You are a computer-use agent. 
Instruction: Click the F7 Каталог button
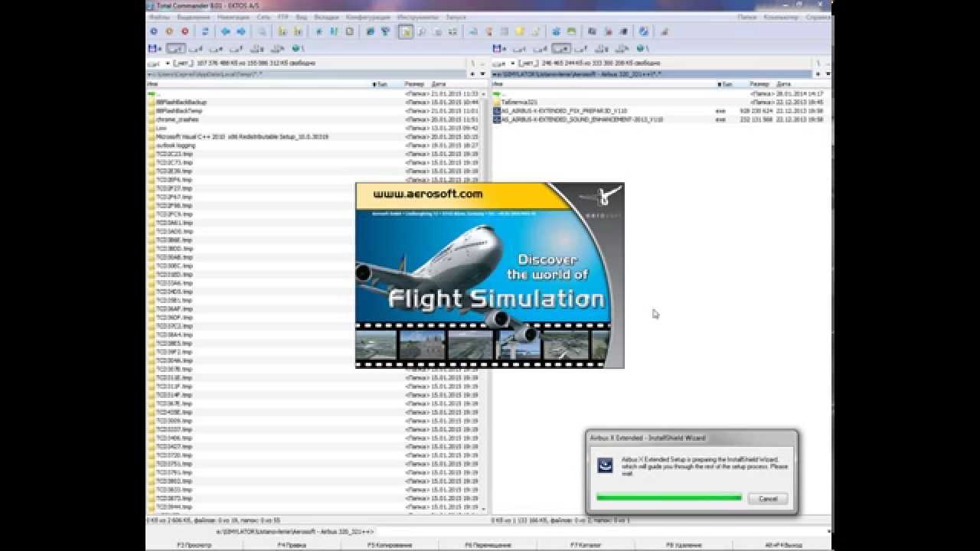pos(586,545)
